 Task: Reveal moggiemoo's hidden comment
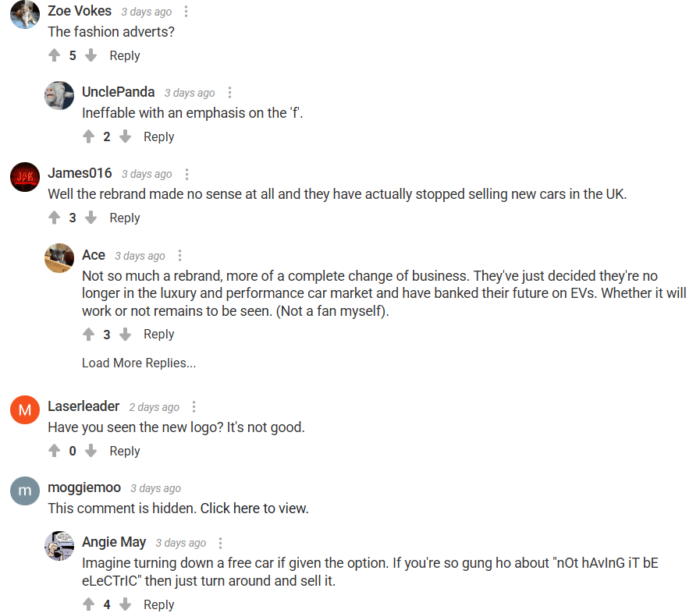click(178, 508)
